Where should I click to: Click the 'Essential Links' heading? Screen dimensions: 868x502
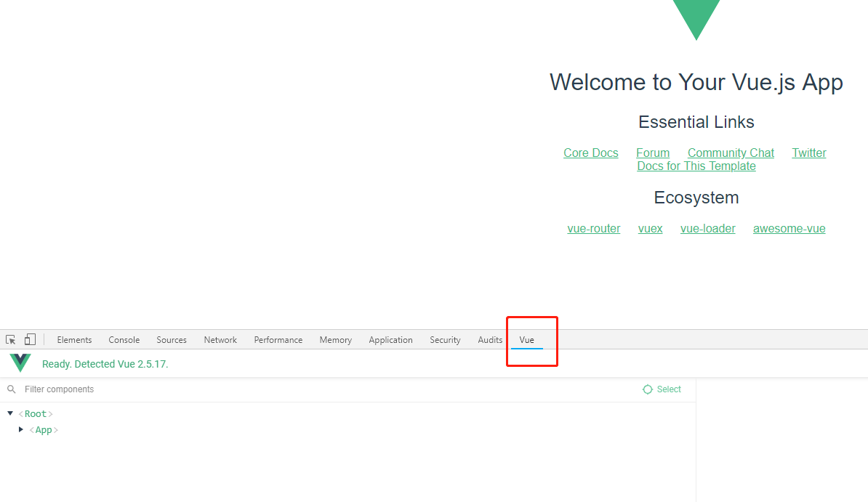point(696,122)
